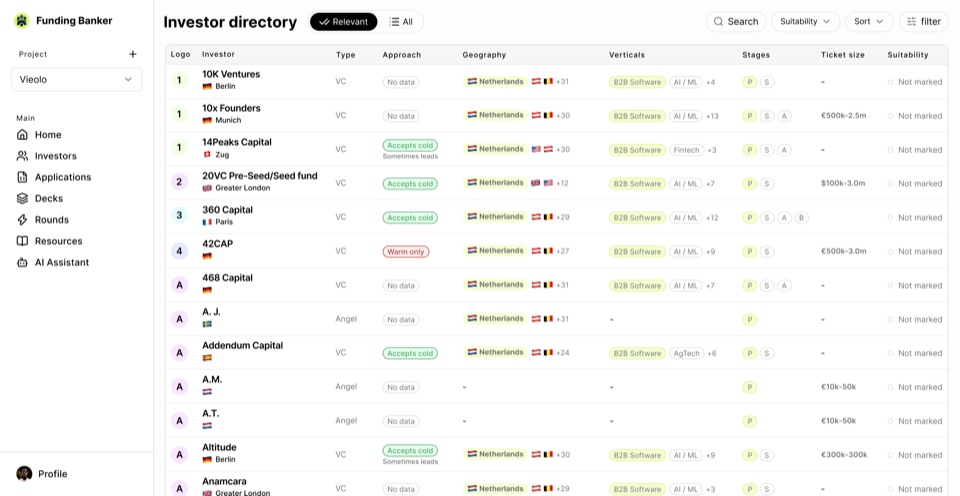Click Fintech vertical tag on 14Peaks row
The height and width of the screenshot is (496, 960).
[686, 150]
